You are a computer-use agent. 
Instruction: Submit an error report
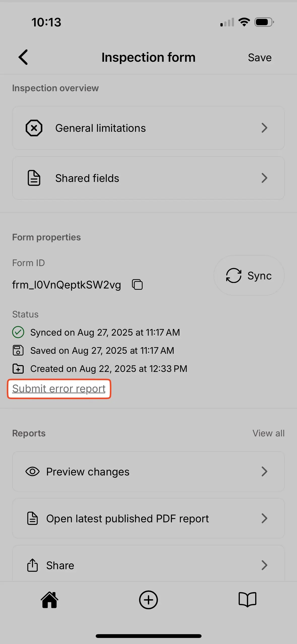59,389
